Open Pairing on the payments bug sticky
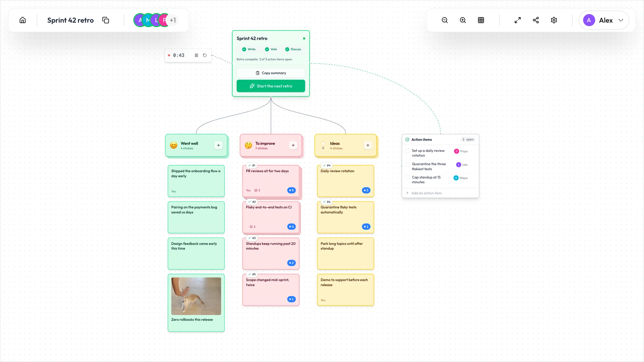The height and width of the screenshot is (362, 644). click(196, 217)
